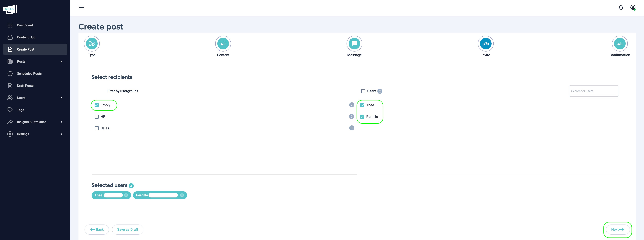The height and width of the screenshot is (240, 644).
Task: Remove Pernille chip with X icon
Action: tap(182, 195)
